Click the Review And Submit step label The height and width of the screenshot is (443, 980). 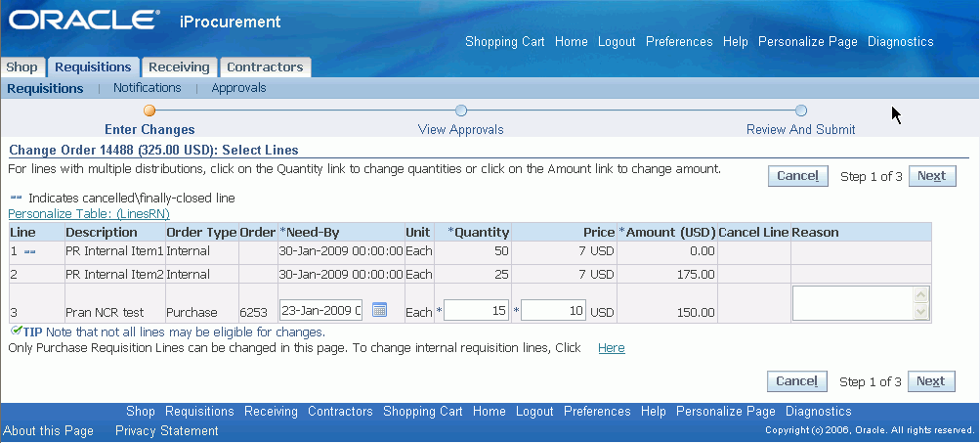click(x=800, y=129)
